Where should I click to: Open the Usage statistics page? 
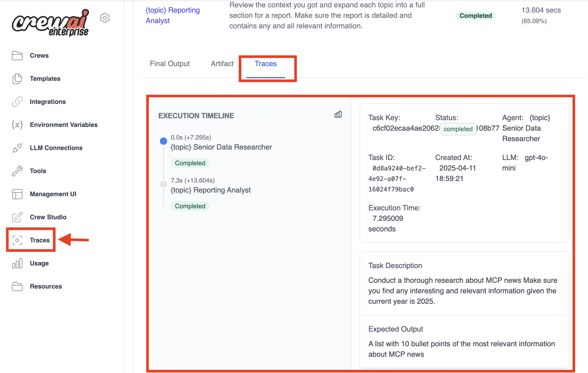click(39, 263)
